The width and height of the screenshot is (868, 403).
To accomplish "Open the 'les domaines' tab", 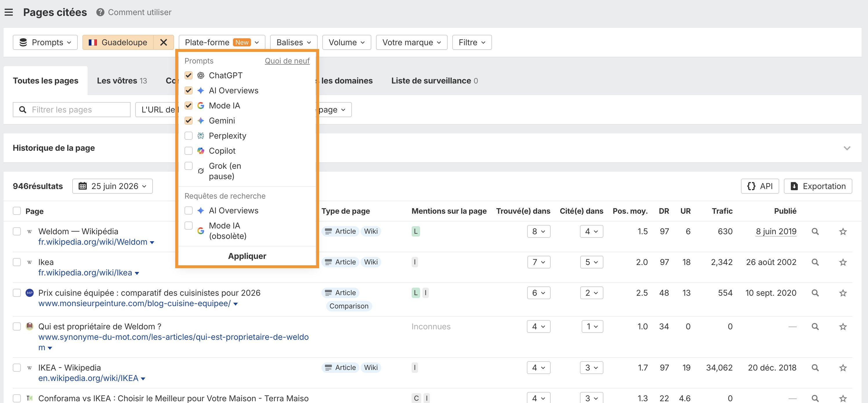I will pos(347,81).
